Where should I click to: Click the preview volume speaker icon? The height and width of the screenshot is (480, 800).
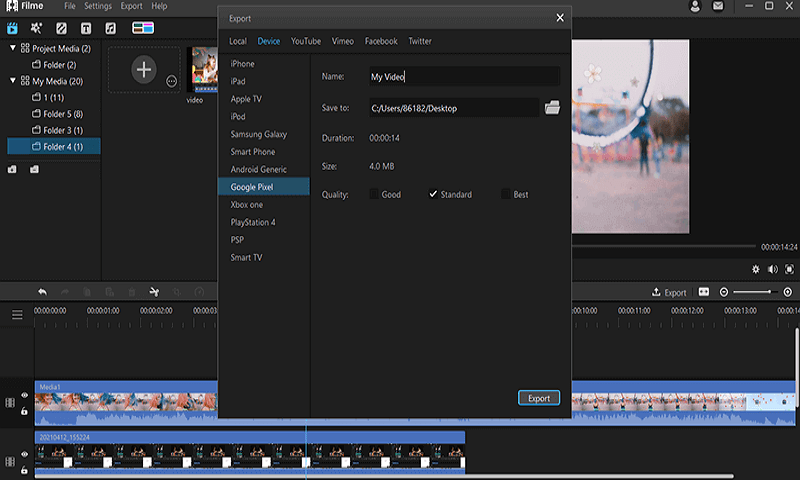(x=773, y=269)
